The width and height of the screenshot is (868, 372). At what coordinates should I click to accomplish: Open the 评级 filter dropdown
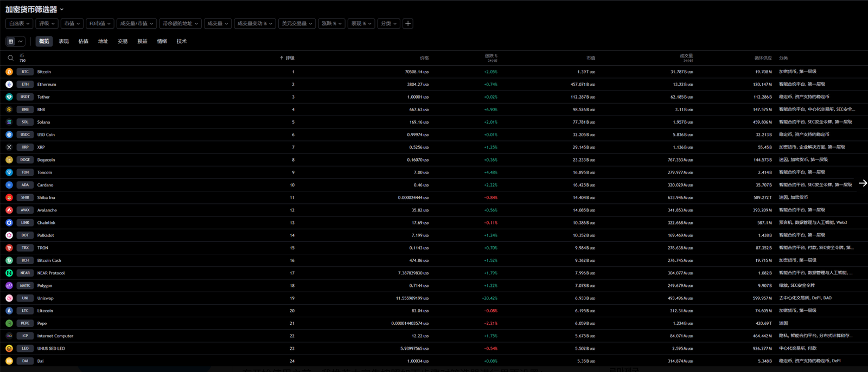click(47, 23)
